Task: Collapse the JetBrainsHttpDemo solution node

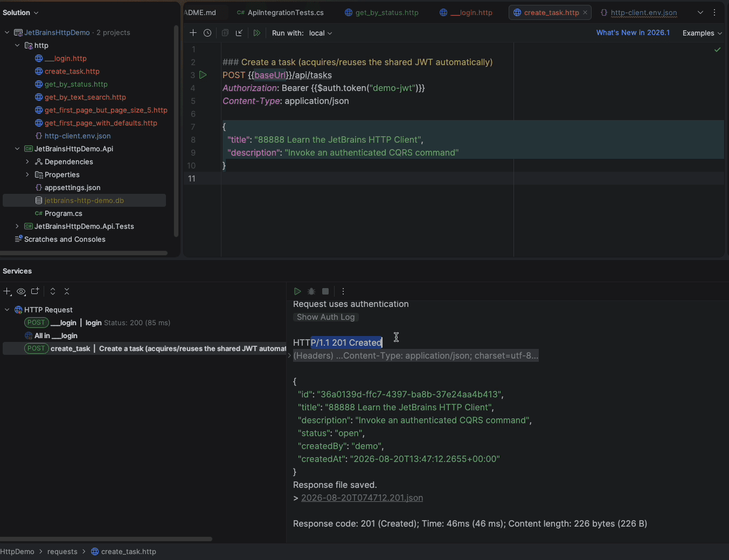Action: pos(7,32)
